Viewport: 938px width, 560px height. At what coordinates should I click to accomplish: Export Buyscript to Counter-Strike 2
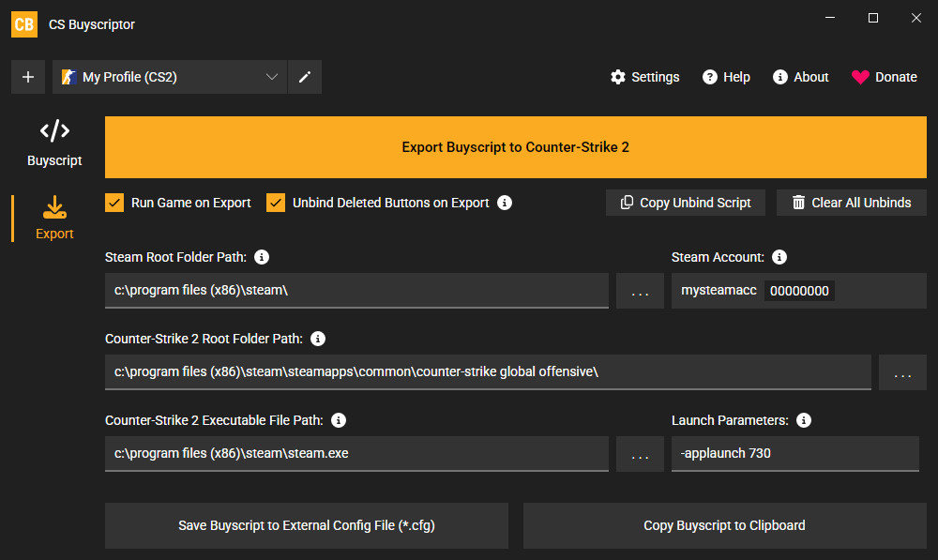coord(516,147)
